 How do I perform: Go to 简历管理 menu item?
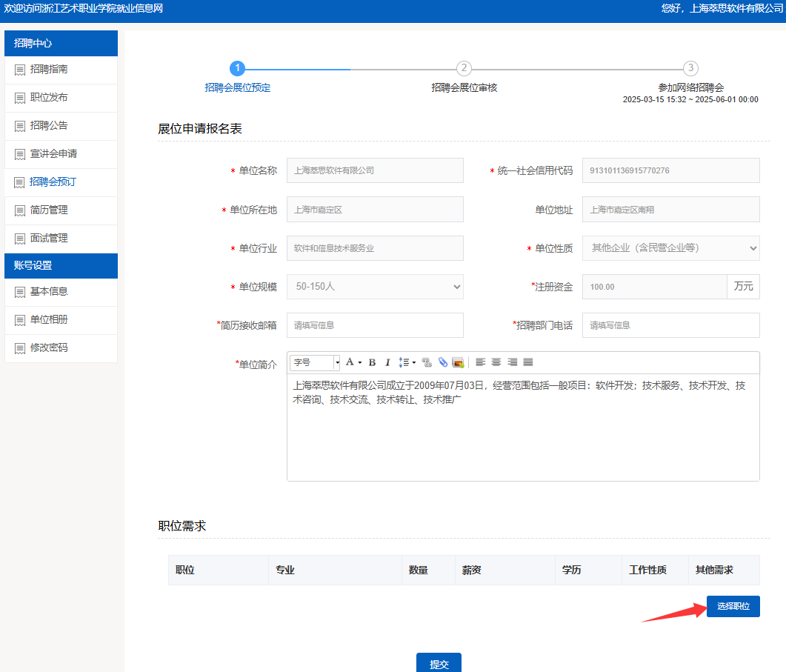point(49,210)
